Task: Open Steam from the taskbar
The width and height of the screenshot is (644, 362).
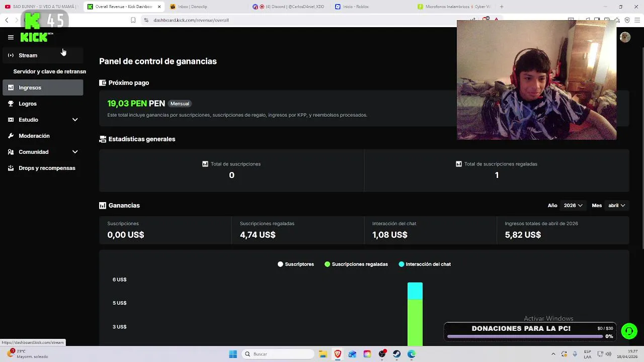Action: [x=396, y=354]
